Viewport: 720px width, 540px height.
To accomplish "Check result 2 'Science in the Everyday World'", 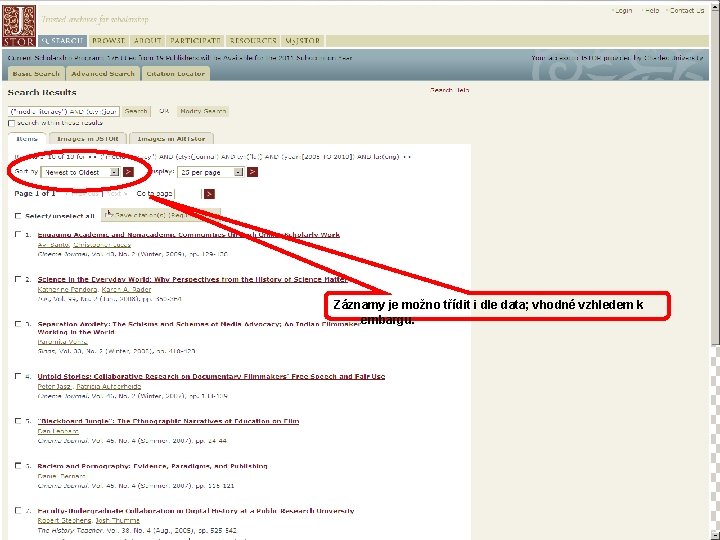I will click(x=18, y=279).
